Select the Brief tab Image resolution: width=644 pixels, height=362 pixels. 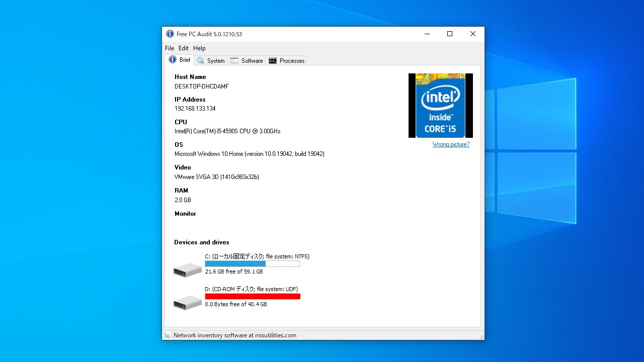[180, 60]
